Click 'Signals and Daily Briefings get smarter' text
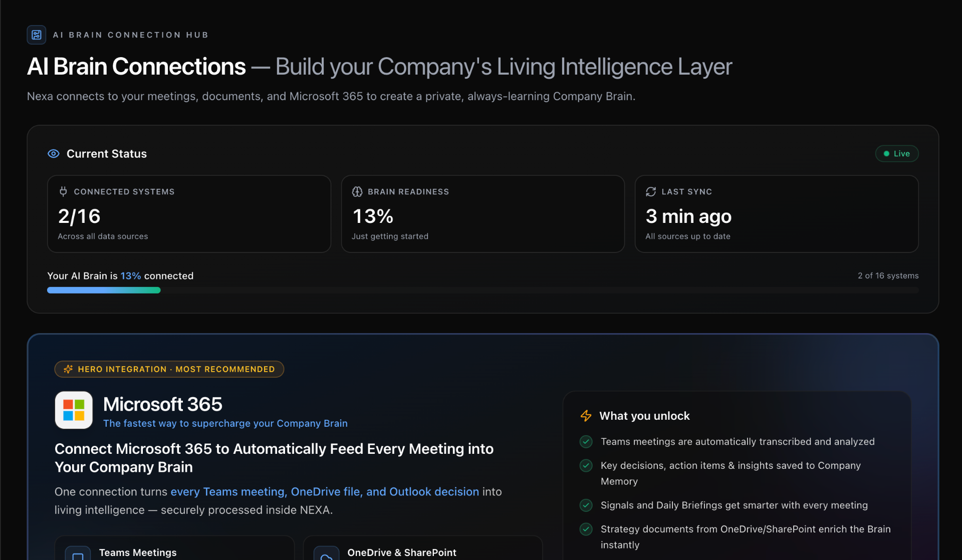The height and width of the screenshot is (560, 962). click(734, 505)
